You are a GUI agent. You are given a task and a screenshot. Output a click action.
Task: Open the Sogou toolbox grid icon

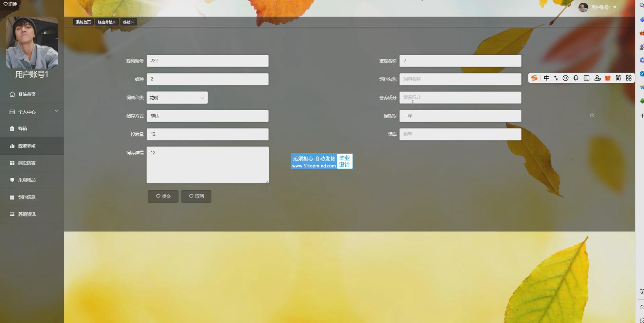(629, 78)
